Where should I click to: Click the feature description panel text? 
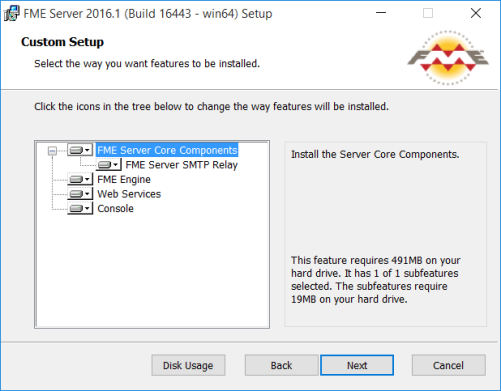click(x=375, y=154)
